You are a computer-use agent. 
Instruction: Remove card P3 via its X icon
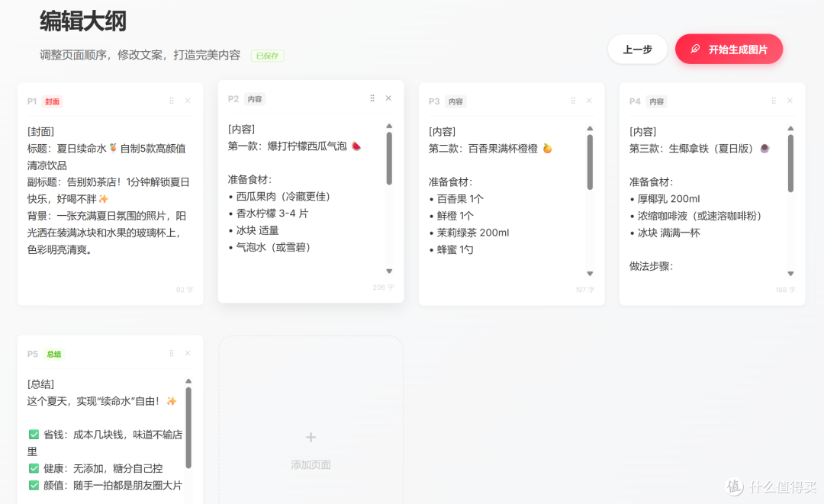tap(589, 101)
